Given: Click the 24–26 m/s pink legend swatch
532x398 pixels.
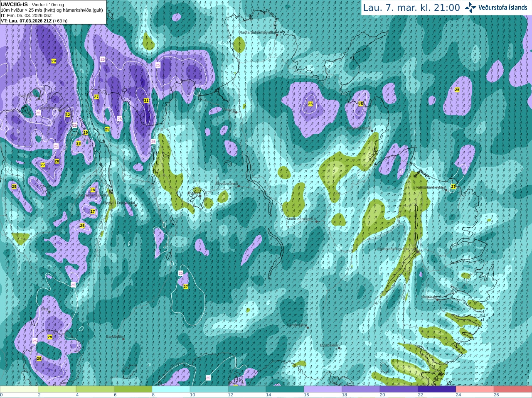Looking at the screenshot, I should 475,389.
